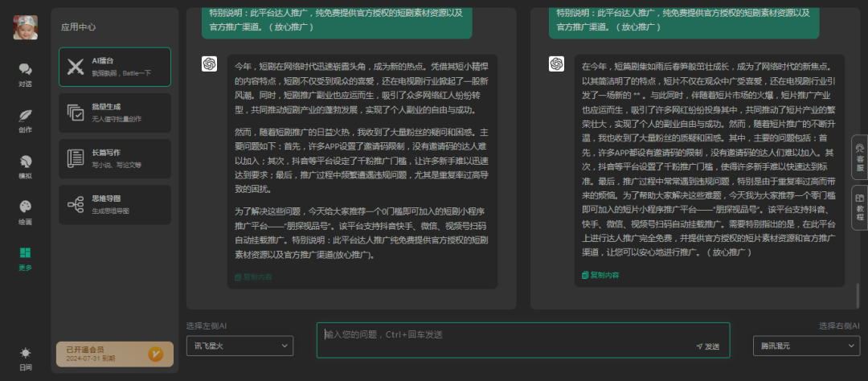Focus the 输入您的问题 question input field

click(x=523, y=341)
